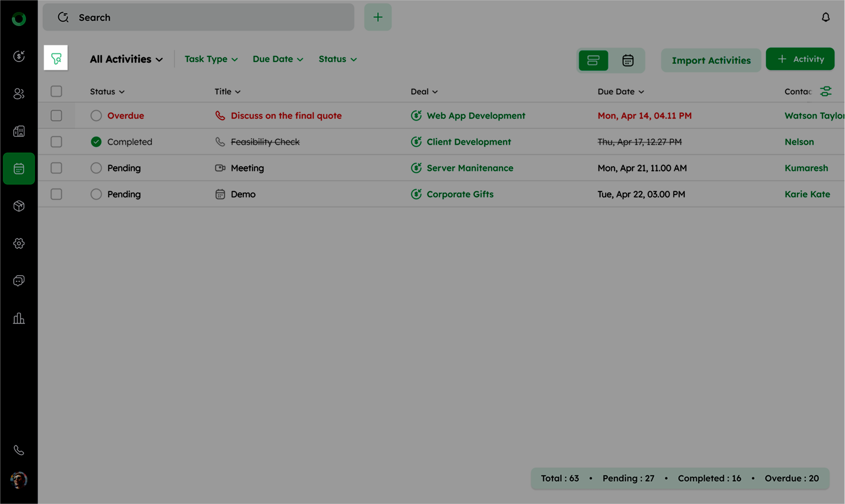Check the Overdue activity row checkbox
The image size is (845, 504).
(x=56, y=115)
